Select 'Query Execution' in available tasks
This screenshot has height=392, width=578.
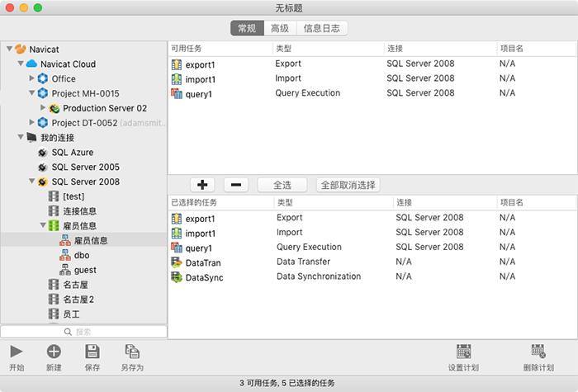tap(308, 92)
